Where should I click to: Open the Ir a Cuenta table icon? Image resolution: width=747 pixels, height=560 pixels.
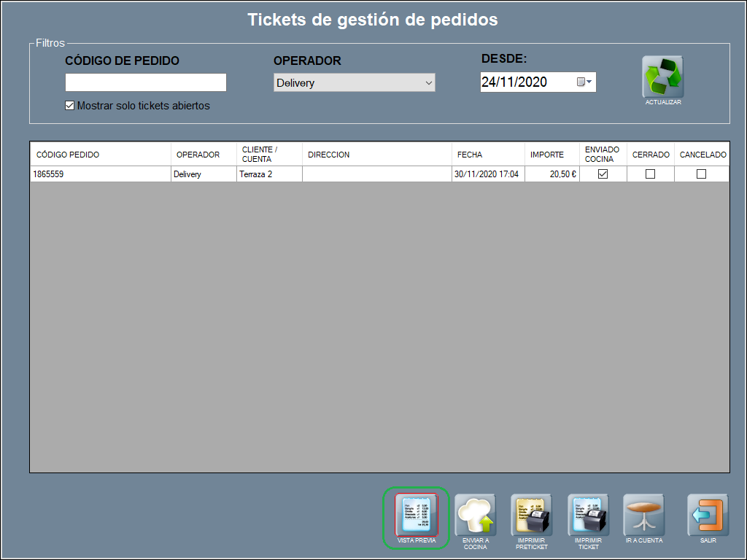[644, 515]
